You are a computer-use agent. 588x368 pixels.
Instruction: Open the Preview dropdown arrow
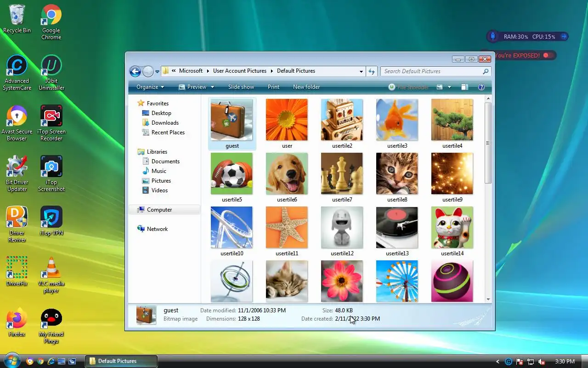click(212, 87)
